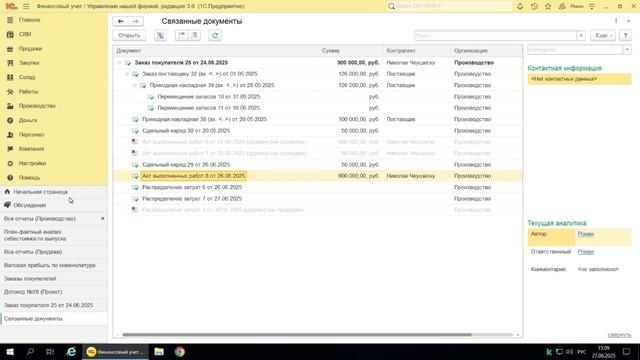This screenshot has width=640, height=360.
Task: Open Windows search on taskbar
Action: (x=30, y=351)
